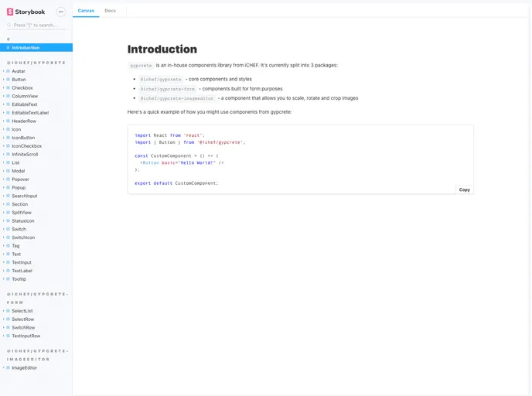The width and height of the screenshot is (532, 396).
Task: Click the Popover folder icon
Action: pos(9,179)
